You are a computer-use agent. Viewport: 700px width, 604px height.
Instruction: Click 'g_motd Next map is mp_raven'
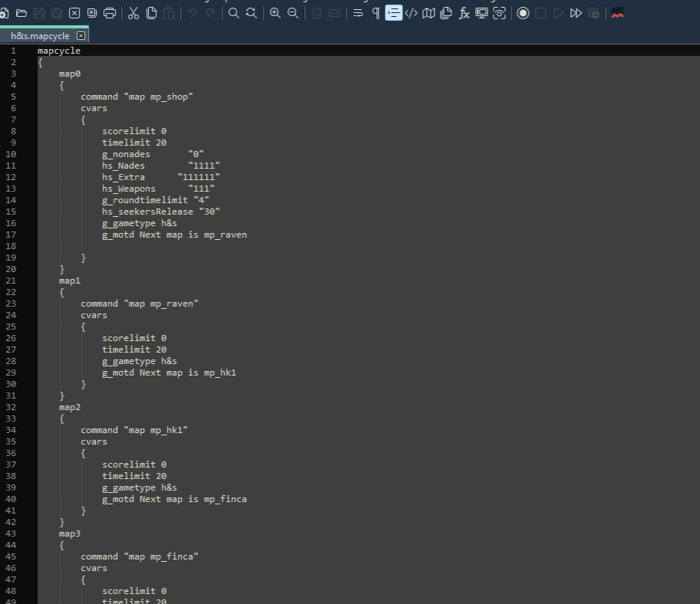(174, 235)
